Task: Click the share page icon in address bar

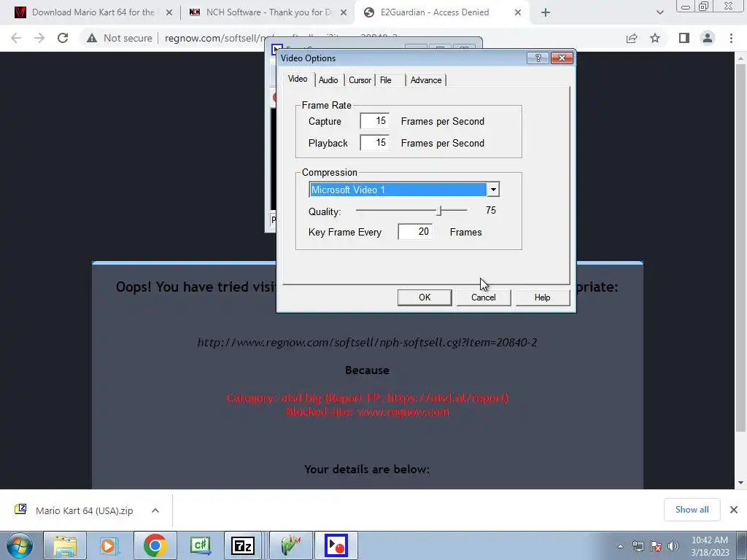Action: 632,38
